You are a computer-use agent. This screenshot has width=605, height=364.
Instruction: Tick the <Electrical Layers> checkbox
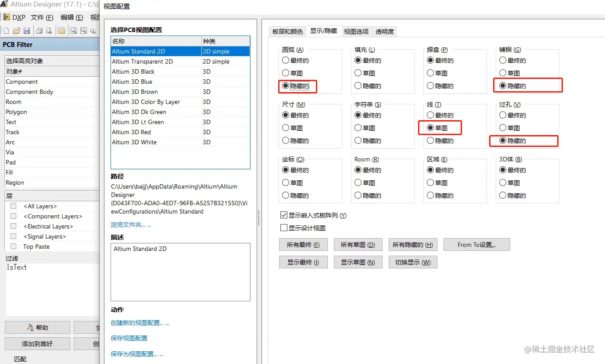14,226
